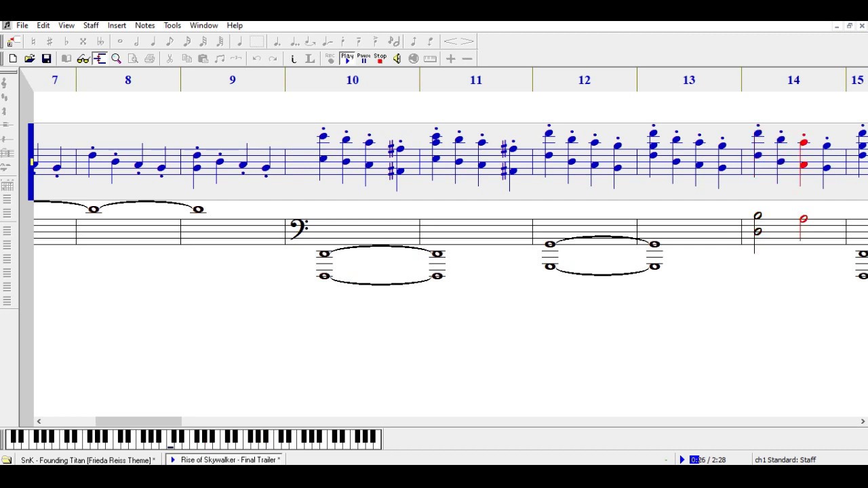Click the eyeglasses viewer icon

(x=83, y=59)
